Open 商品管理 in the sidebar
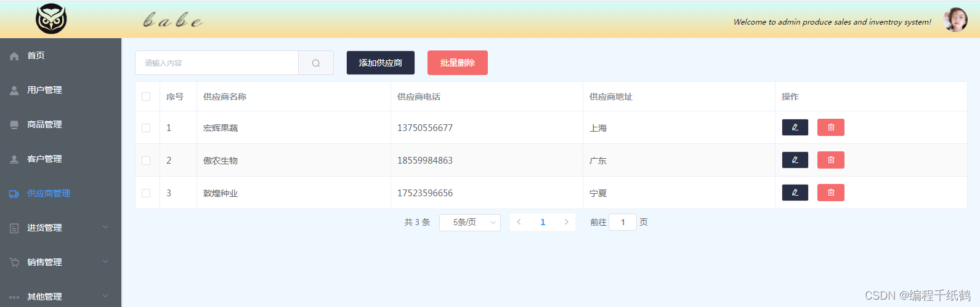The width and height of the screenshot is (980, 307). (60, 124)
